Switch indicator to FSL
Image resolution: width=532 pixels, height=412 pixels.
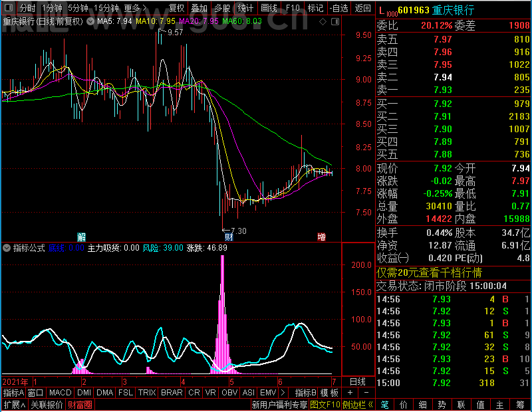tap(126, 393)
